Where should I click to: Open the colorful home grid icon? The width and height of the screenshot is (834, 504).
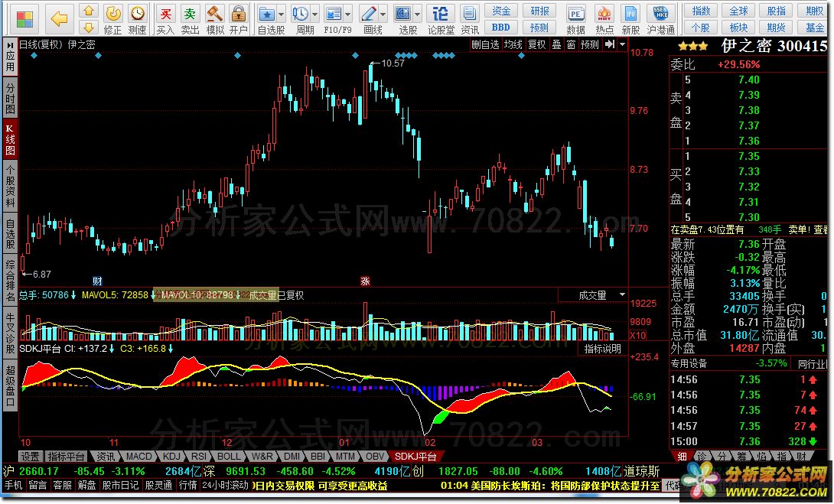[24, 18]
